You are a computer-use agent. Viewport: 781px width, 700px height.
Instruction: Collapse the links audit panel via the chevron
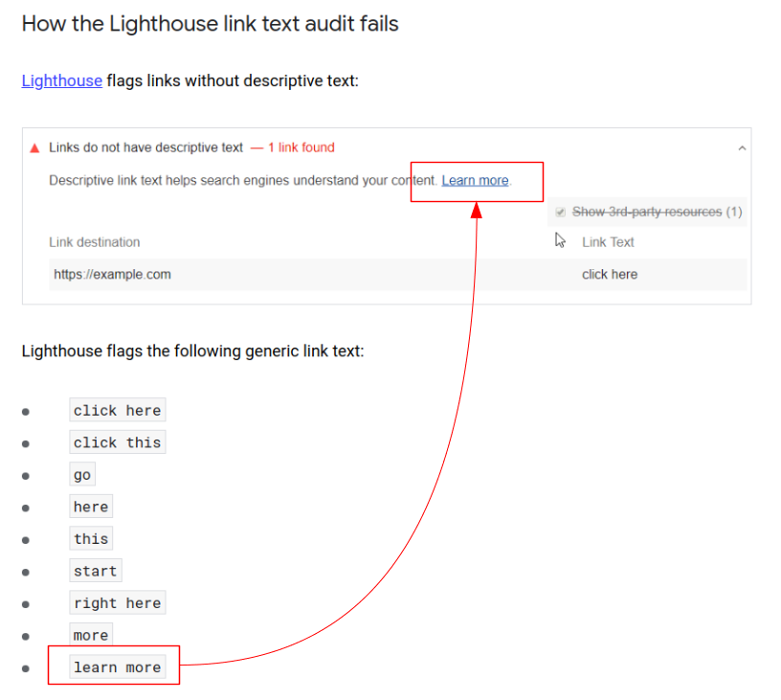pyautogui.click(x=742, y=147)
